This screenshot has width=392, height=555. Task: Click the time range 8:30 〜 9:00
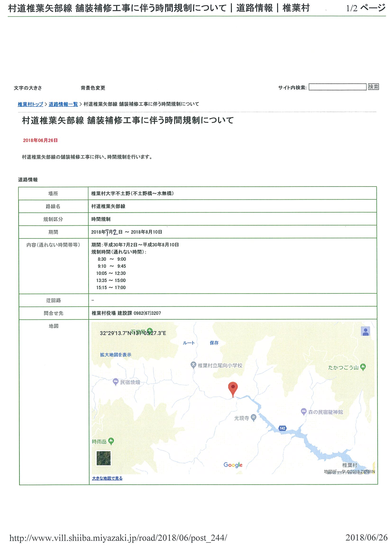(x=112, y=259)
